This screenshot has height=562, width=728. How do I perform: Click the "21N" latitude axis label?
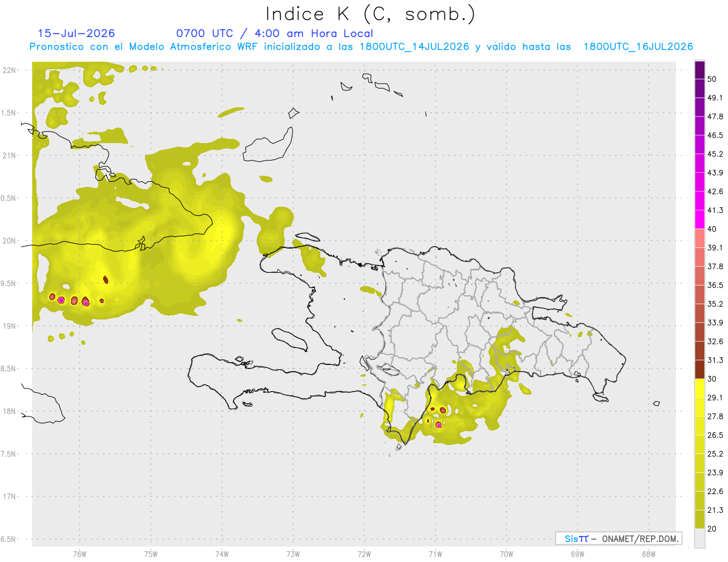10,156
